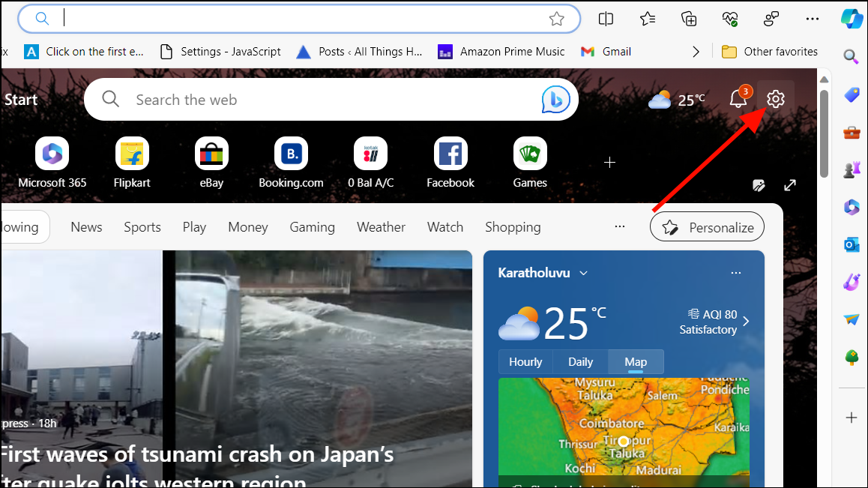Open sidebar Shopping tag icon
The width and height of the screenshot is (868, 488).
tap(852, 94)
